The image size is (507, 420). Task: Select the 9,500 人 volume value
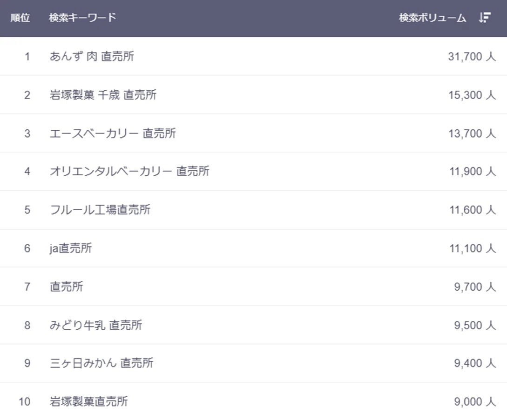(474, 325)
